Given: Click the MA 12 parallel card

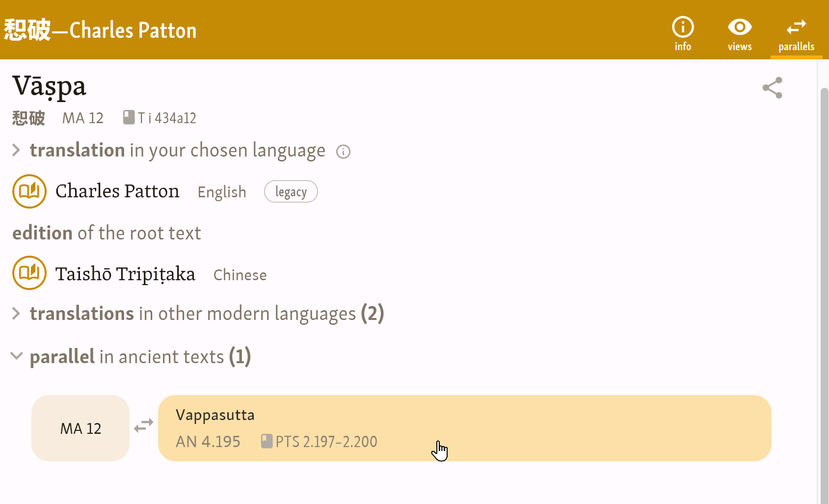Looking at the screenshot, I should point(80,428).
